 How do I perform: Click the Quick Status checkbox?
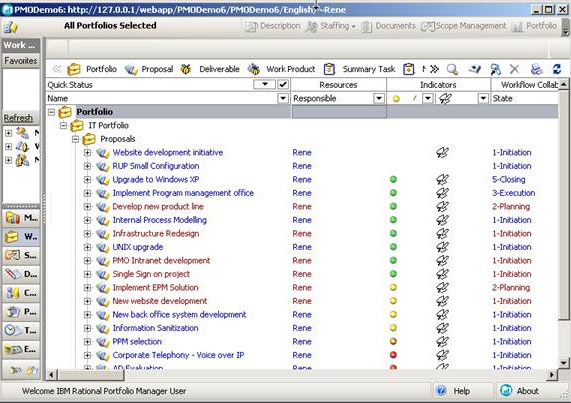pos(283,84)
